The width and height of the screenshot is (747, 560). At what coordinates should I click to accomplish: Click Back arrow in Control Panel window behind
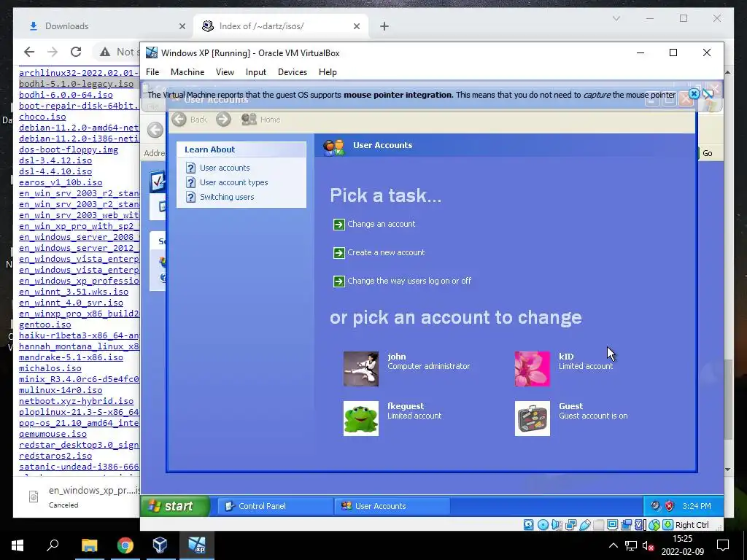pyautogui.click(x=155, y=130)
